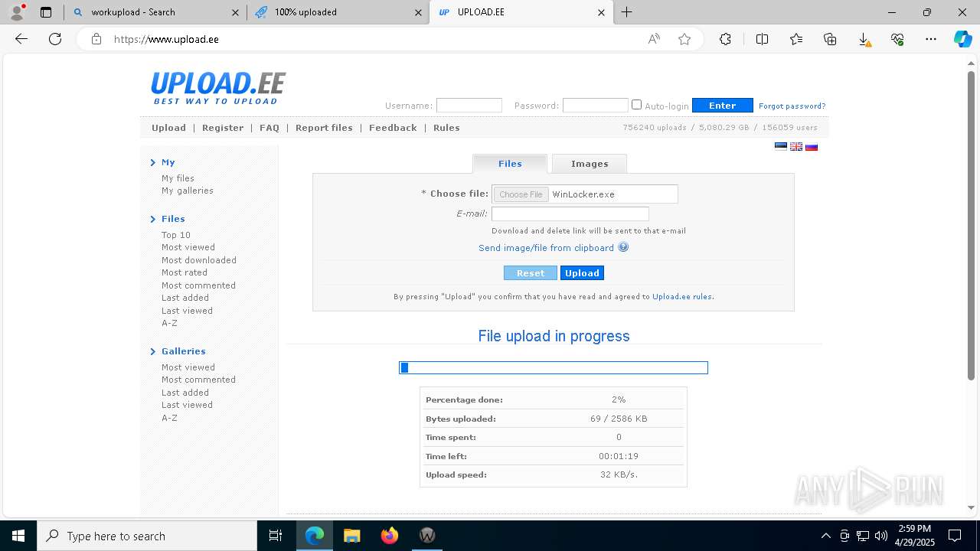Screen dimensions: 980x551
Task: Open the Favorites list icon
Action: pyautogui.click(x=796, y=39)
